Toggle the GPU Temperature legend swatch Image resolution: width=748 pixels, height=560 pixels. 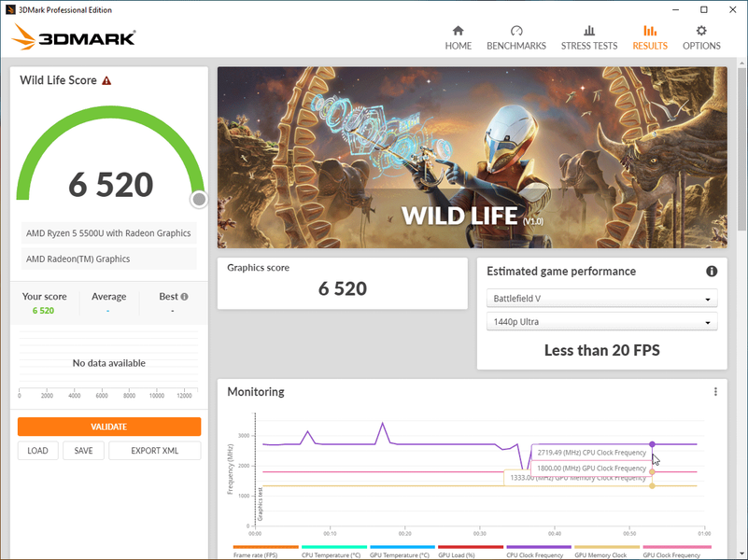click(x=402, y=547)
